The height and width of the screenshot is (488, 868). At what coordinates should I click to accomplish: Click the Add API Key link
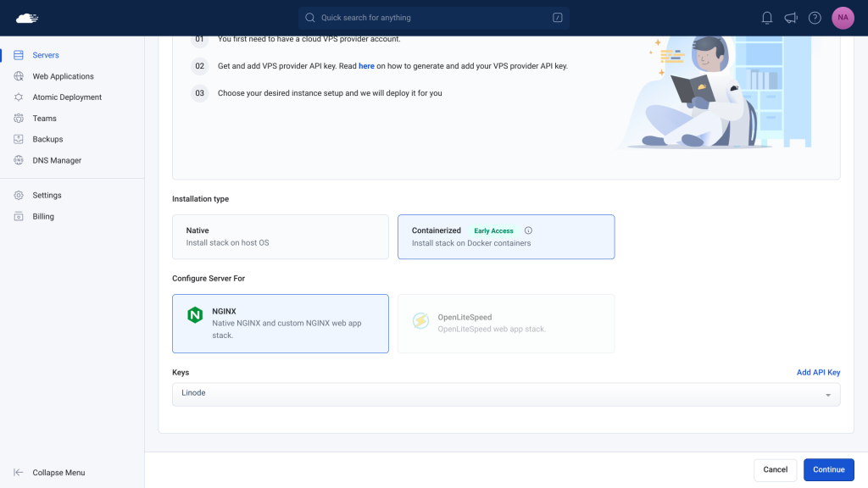point(818,373)
